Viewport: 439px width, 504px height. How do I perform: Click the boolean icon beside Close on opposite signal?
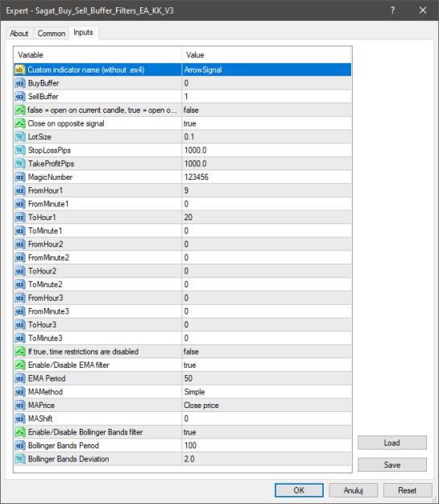point(19,123)
